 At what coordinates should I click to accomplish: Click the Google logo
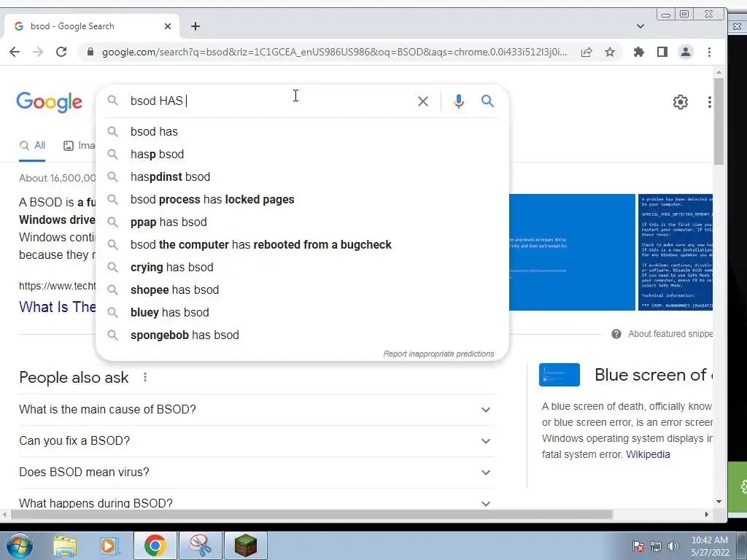49,102
